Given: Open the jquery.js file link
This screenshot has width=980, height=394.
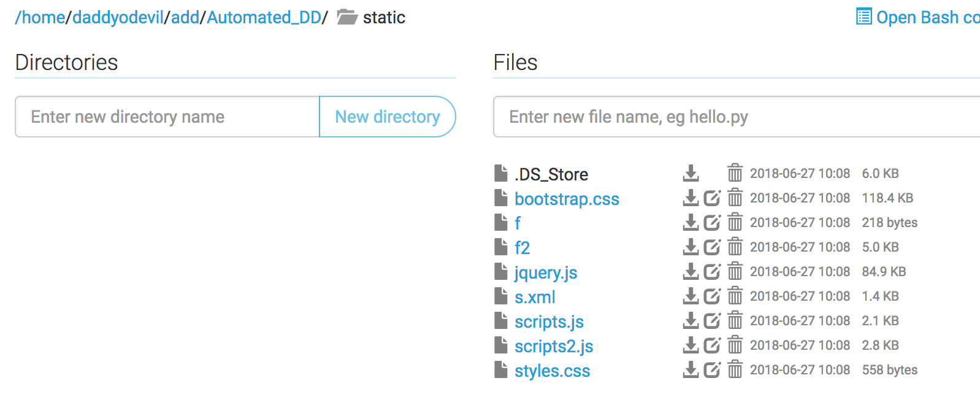Looking at the screenshot, I should (546, 272).
